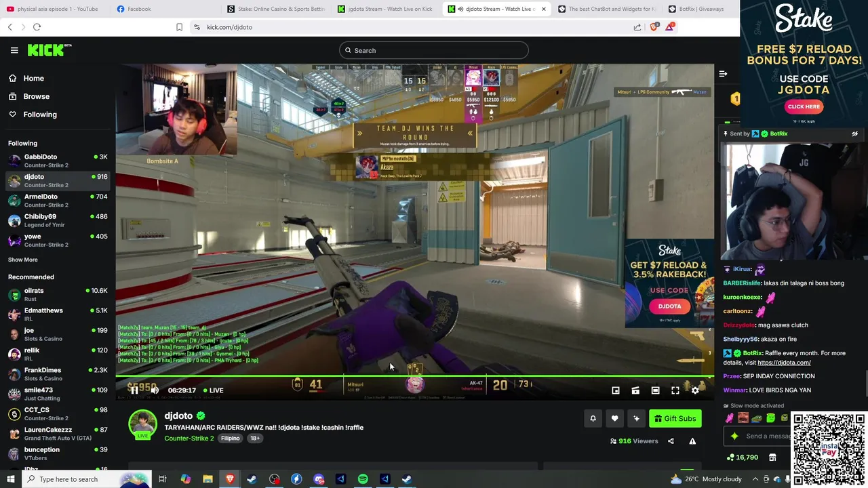Open FrankDimes recommended channel
This screenshot has height=488, width=868.
pyautogui.click(x=58, y=373)
